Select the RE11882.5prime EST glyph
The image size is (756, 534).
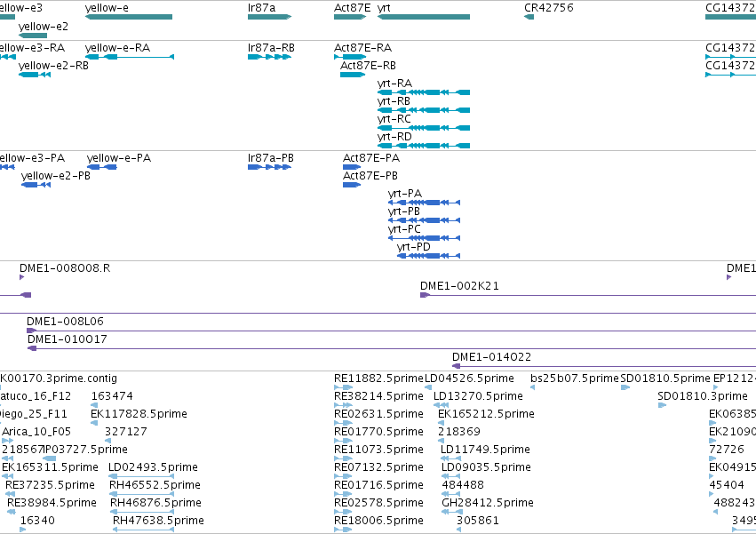point(343,387)
